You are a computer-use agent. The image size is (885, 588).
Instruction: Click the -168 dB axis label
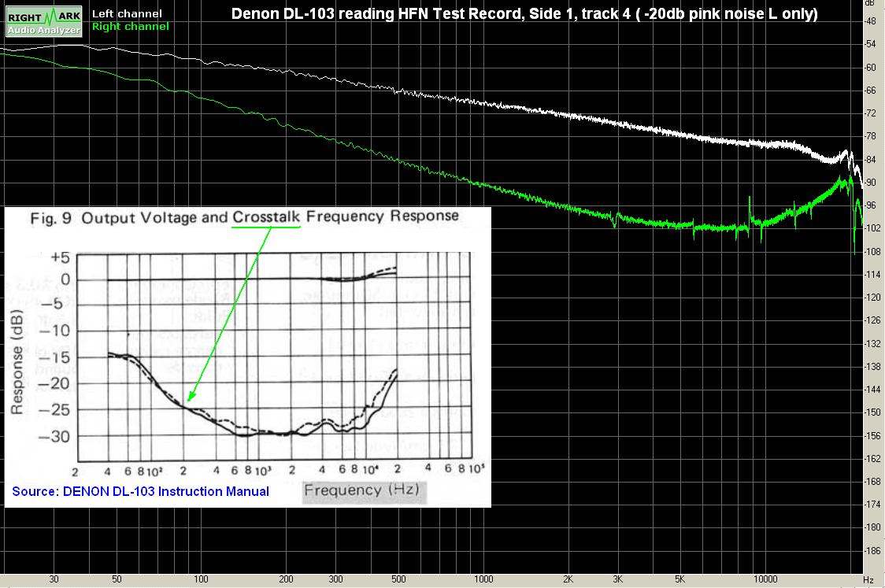point(872,482)
